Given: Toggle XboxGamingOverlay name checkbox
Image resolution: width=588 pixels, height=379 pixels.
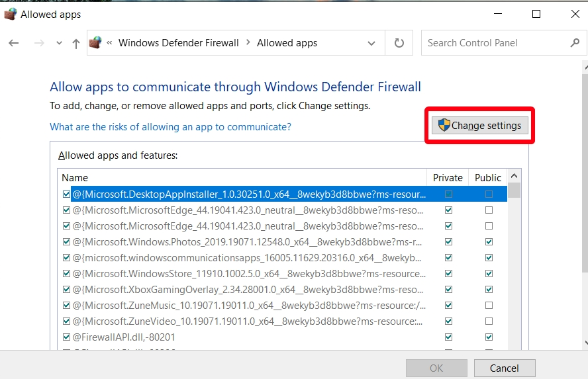Looking at the screenshot, I should click(x=66, y=290).
